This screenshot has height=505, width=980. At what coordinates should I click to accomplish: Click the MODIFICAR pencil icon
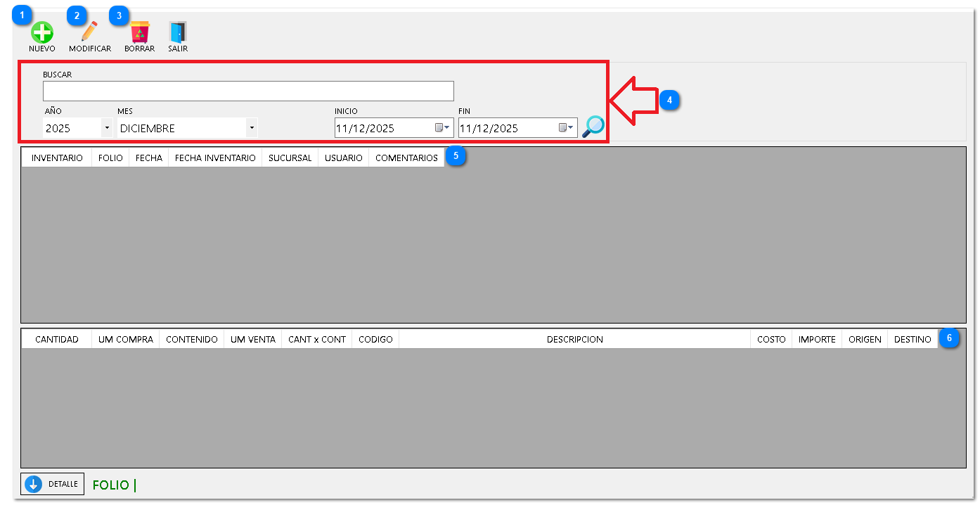point(89,32)
